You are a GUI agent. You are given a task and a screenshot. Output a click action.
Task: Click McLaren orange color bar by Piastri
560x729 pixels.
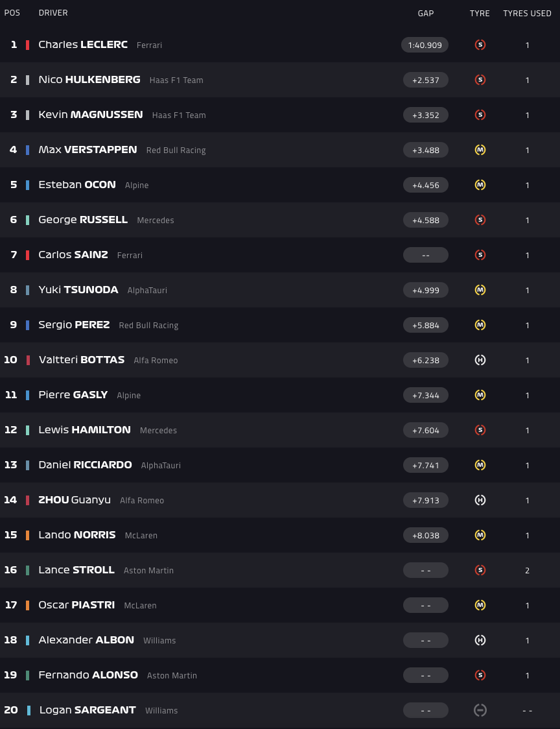point(27,605)
